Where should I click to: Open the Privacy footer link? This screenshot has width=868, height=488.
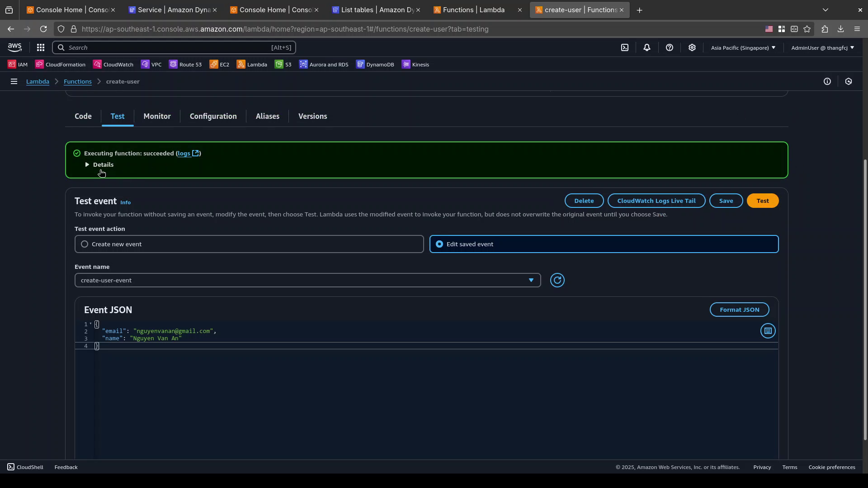click(762, 467)
